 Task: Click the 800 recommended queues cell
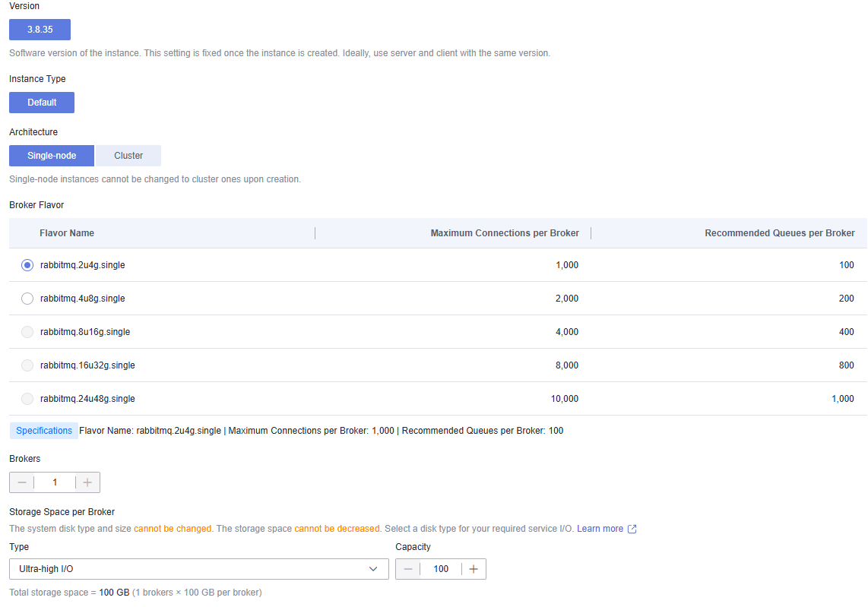point(847,365)
